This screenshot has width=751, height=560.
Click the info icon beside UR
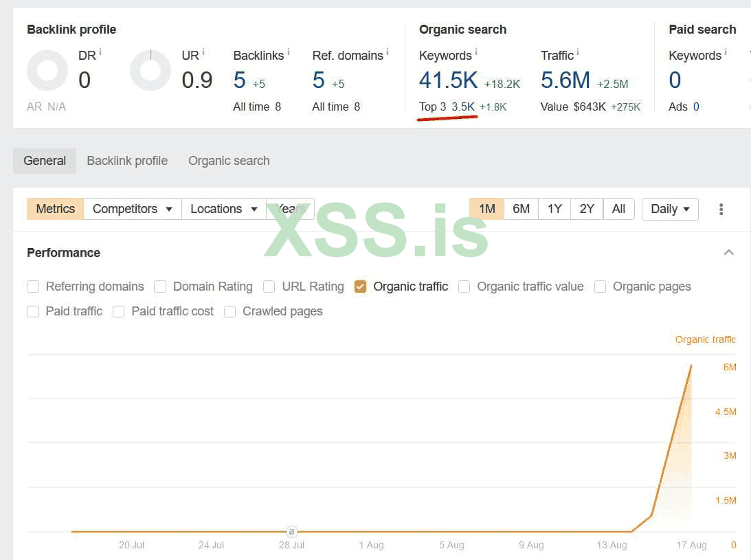(x=204, y=52)
